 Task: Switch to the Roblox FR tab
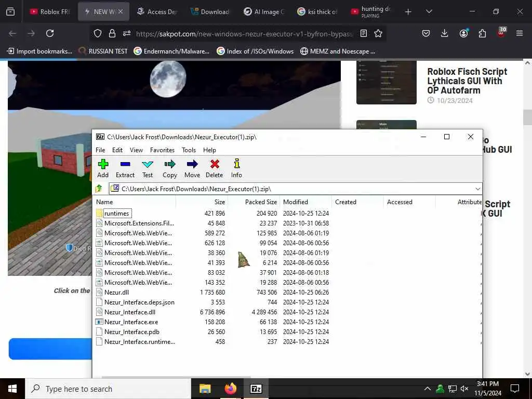pos(49,11)
